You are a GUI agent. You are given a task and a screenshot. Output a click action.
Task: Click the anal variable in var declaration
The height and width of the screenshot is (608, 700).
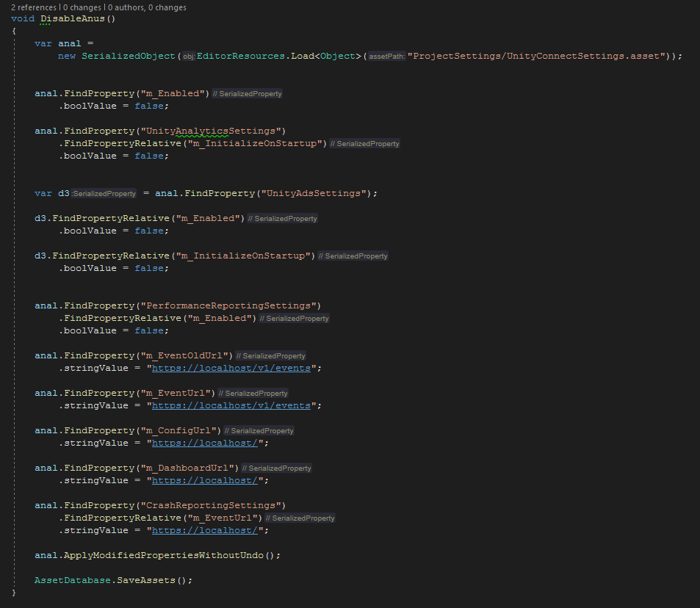[x=70, y=44]
